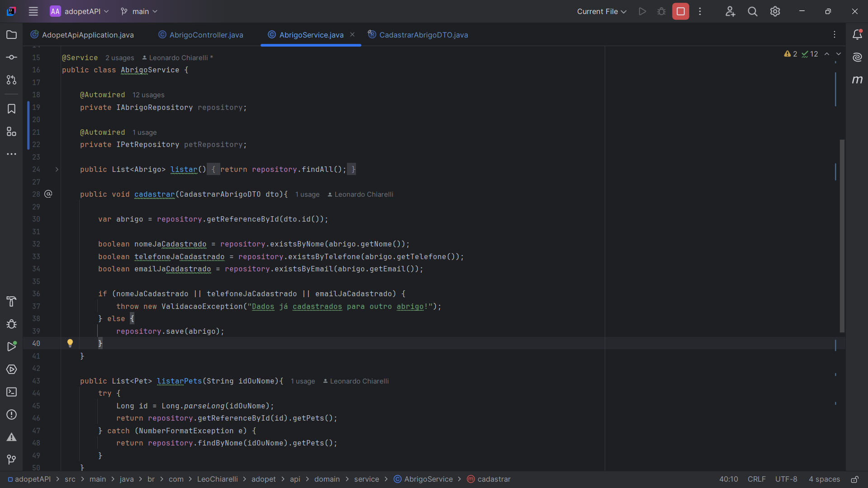Go to previous highlighted problem arrow
868x488 pixels.
[827, 54]
